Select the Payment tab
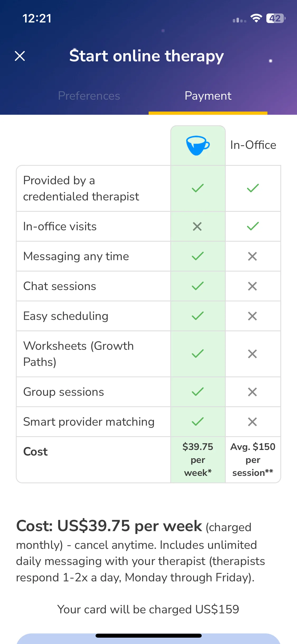Screen dimensions: 297x644 [208, 96]
